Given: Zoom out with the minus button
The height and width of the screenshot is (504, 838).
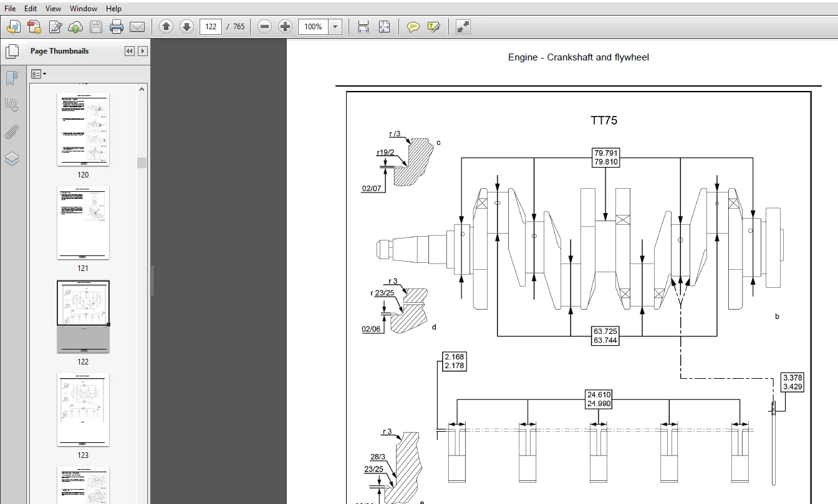Looking at the screenshot, I should point(264,27).
